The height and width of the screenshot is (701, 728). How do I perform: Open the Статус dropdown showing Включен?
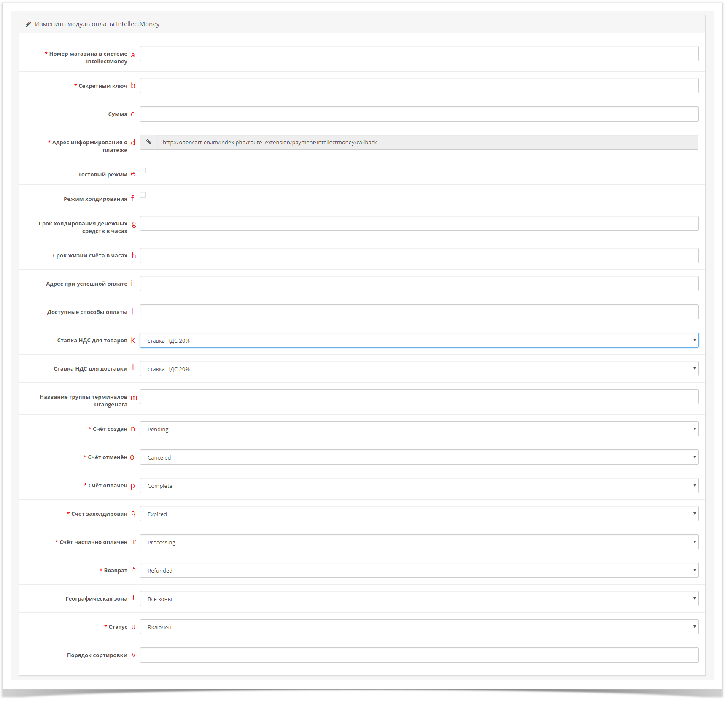click(419, 627)
